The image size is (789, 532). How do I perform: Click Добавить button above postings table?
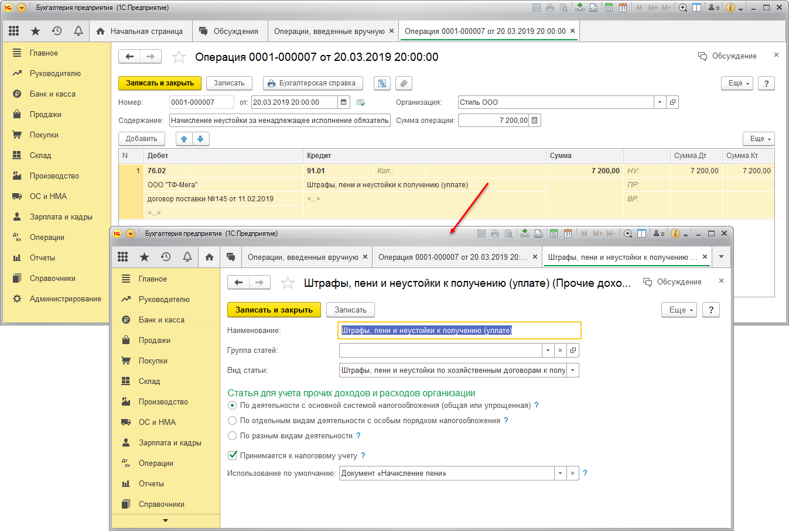pos(142,139)
